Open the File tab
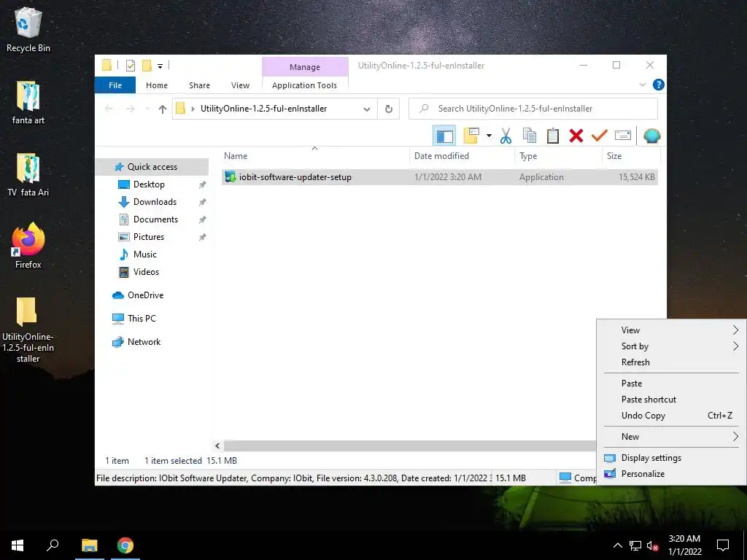The image size is (747, 560). [115, 85]
